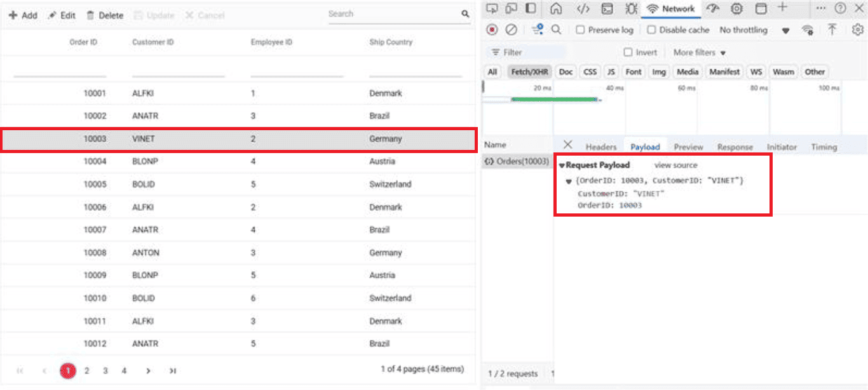The image size is (868, 390).
Task: Sort by Customer ID column header
Action: coord(153,42)
